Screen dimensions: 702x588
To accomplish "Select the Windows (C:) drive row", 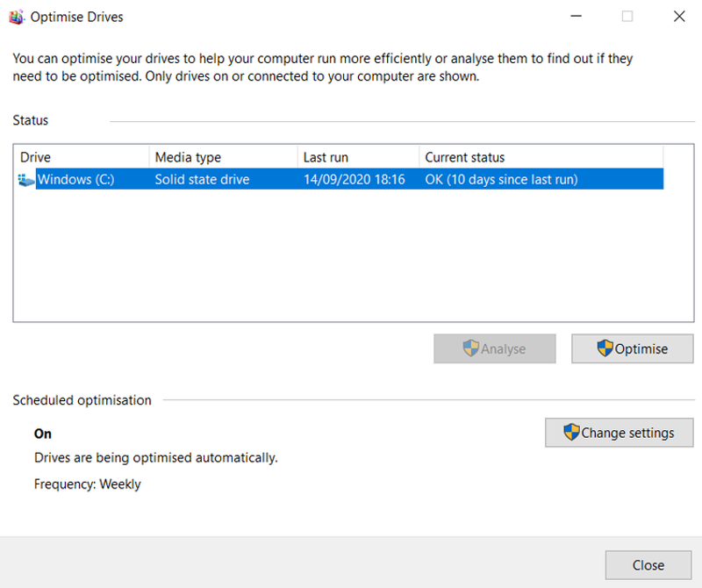I will (340, 179).
